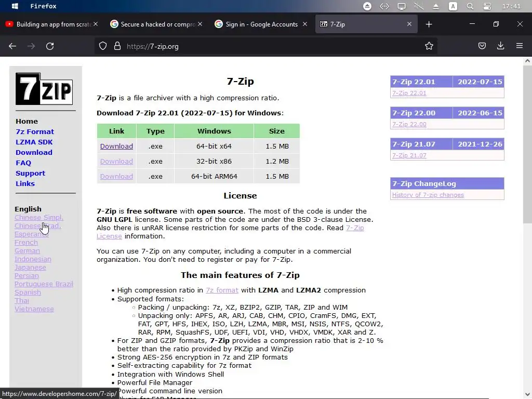
Task: Download the 32-bit x86 .exe installer
Action: (x=116, y=161)
